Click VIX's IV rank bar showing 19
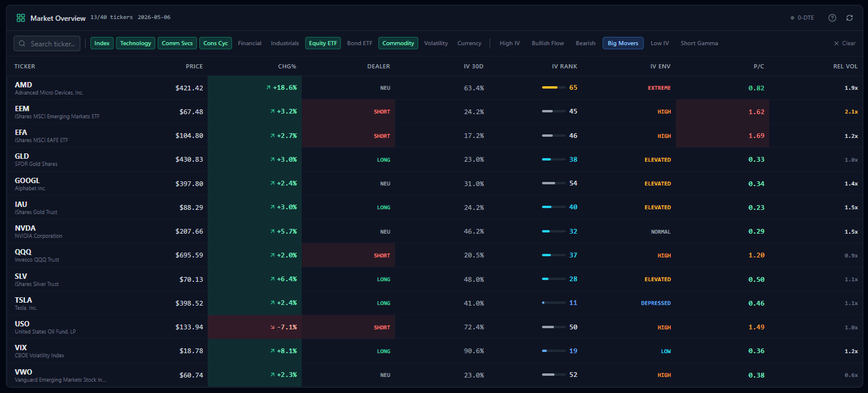The height and width of the screenshot is (393, 868). click(x=554, y=351)
